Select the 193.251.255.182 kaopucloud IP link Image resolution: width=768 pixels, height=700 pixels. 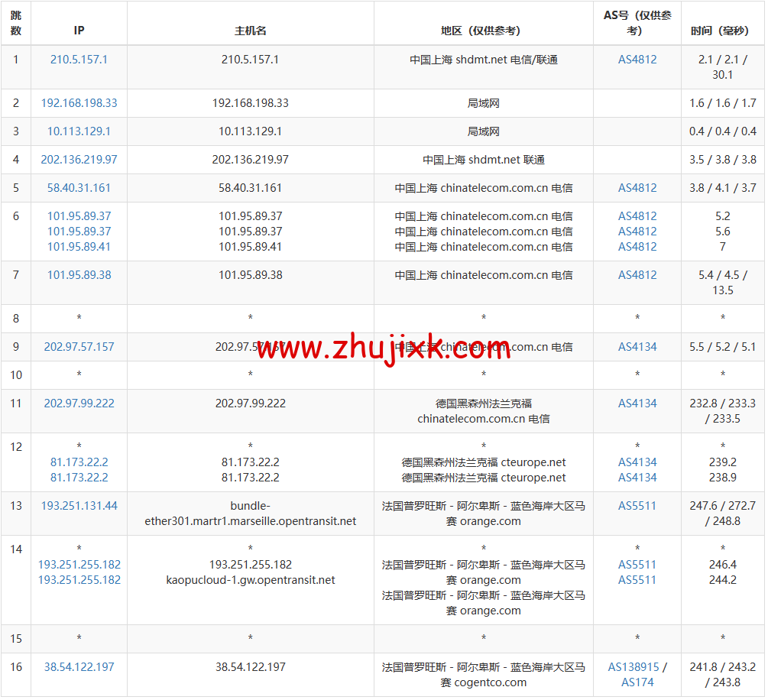click(x=79, y=579)
